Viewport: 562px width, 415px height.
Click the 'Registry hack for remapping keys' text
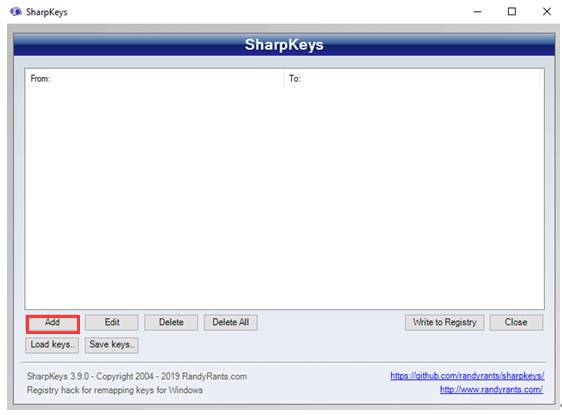tap(115, 390)
